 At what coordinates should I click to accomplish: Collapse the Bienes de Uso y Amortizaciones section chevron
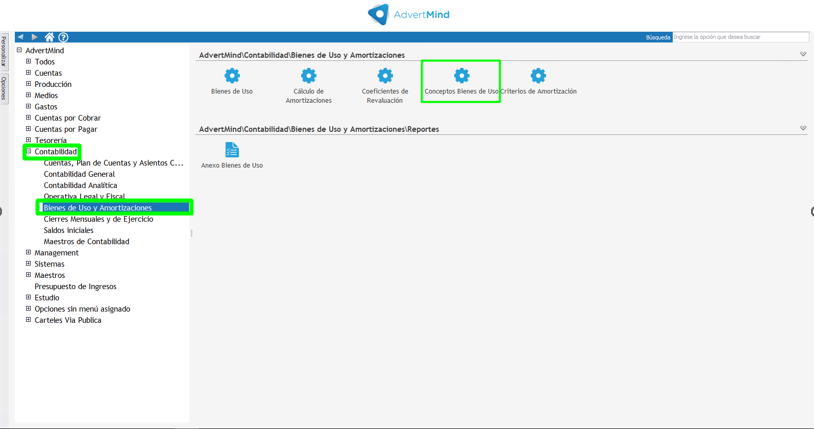pyautogui.click(x=803, y=54)
